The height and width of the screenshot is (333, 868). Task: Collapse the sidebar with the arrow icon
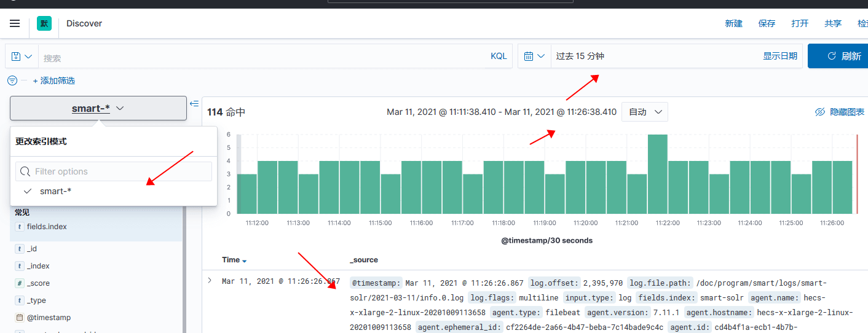194,103
